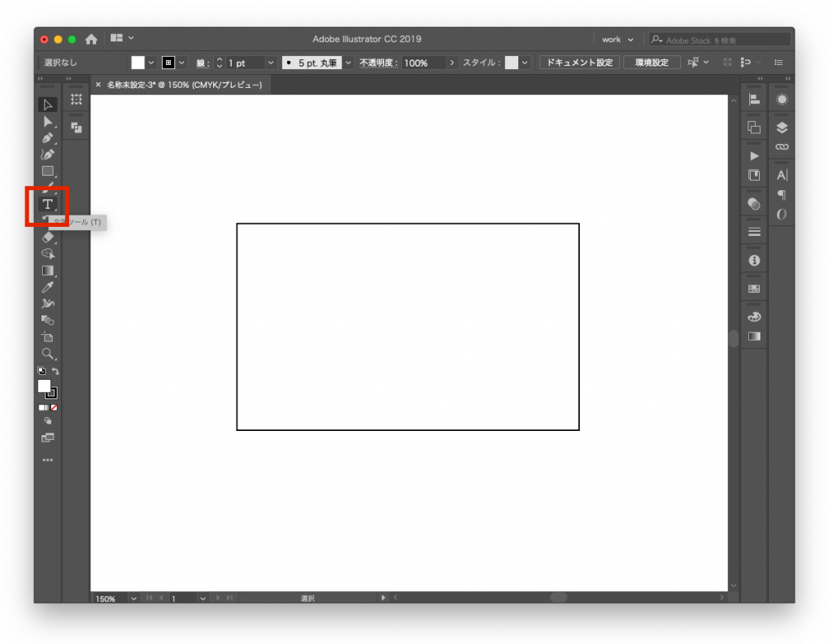Screen dimensions: 833x644
Task: Open the 5 pt. 丸筆 brush dropdown
Action: (x=348, y=63)
